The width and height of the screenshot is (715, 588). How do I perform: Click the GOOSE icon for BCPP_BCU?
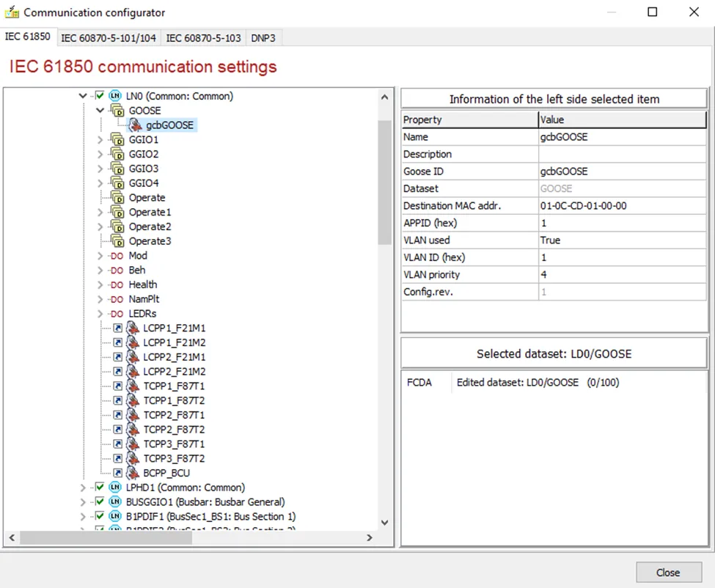click(x=133, y=473)
